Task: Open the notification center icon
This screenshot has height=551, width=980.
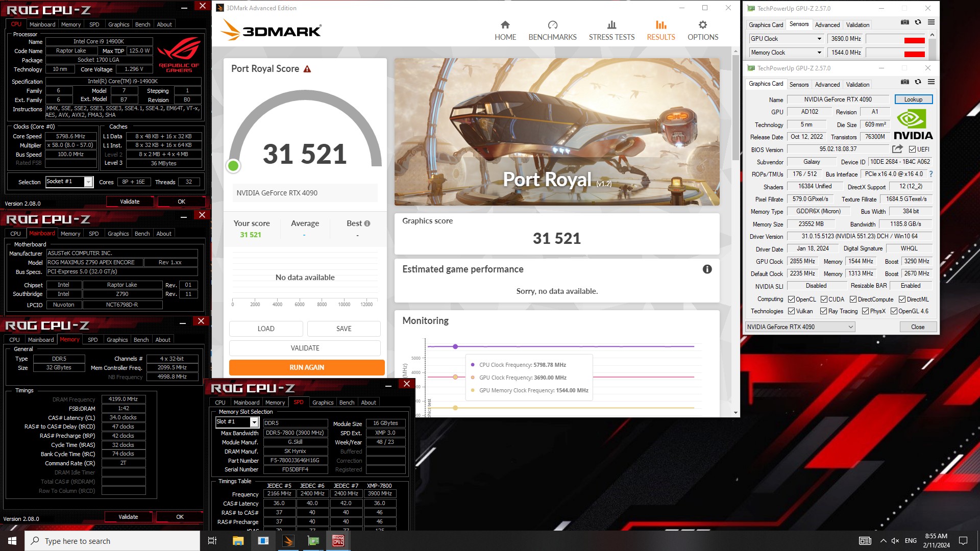Action: 963,541
